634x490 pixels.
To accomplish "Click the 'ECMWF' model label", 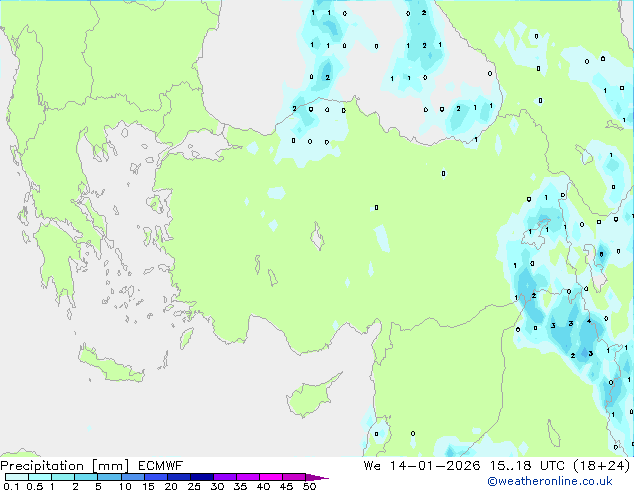I will pyautogui.click(x=161, y=466).
